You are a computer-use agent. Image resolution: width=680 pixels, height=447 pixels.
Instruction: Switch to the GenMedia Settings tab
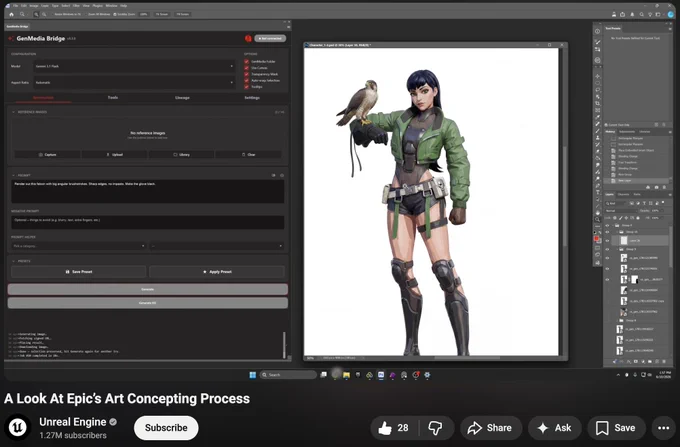click(252, 98)
